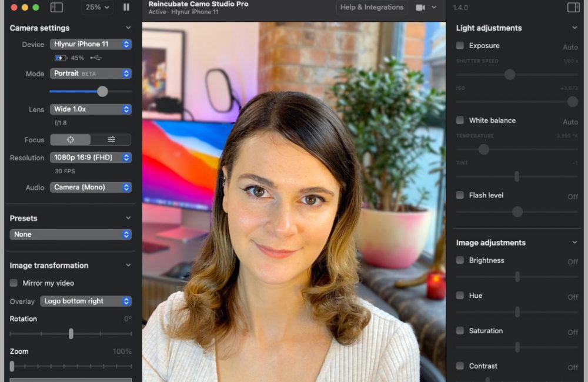The height and width of the screenshot is (382, 588).
Task: Click the battery status icon
Action: pyautogui.click(x=61, y=58)
